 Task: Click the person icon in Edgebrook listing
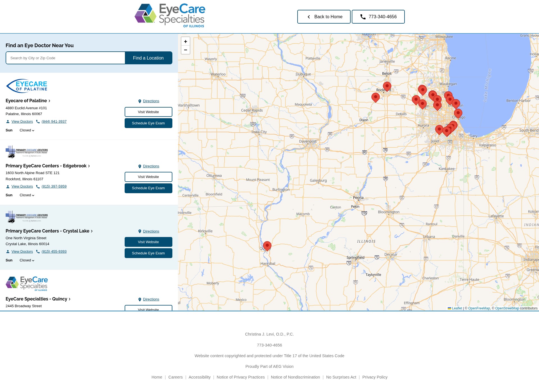pyautogui.click(x=8, y=186)
